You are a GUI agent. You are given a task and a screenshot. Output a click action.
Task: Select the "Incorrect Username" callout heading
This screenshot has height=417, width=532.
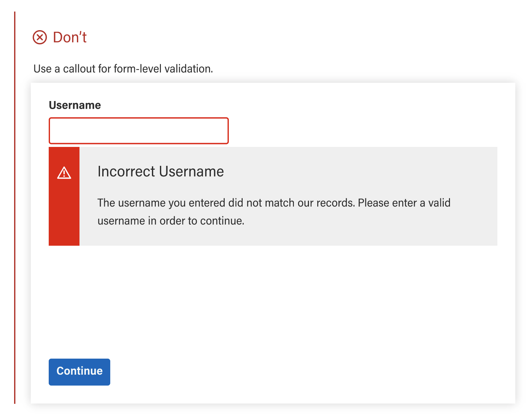click(161, 172)
